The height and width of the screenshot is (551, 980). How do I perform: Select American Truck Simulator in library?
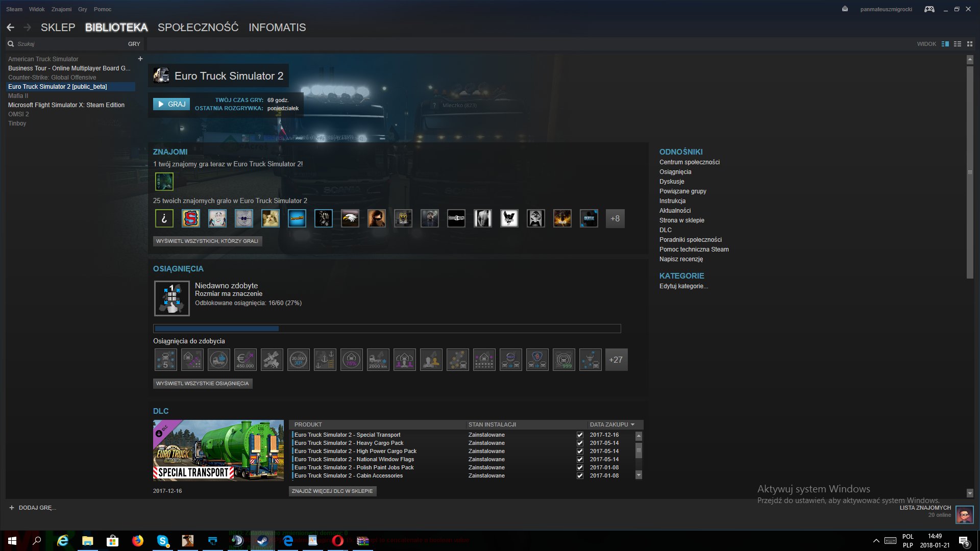click(x=43, y=59)
